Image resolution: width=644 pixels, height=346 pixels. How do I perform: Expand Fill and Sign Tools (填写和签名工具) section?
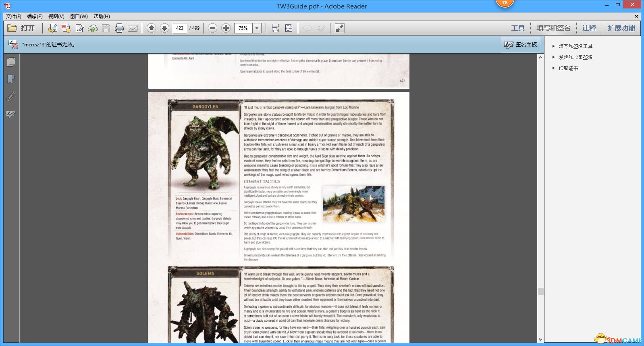[575, 46]
